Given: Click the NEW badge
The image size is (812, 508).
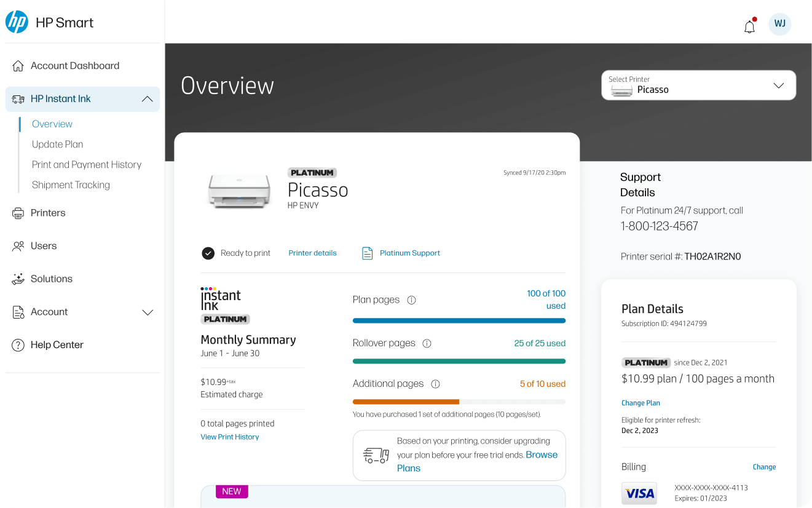Looking at the screenshot, I should (x=232, y=491).
